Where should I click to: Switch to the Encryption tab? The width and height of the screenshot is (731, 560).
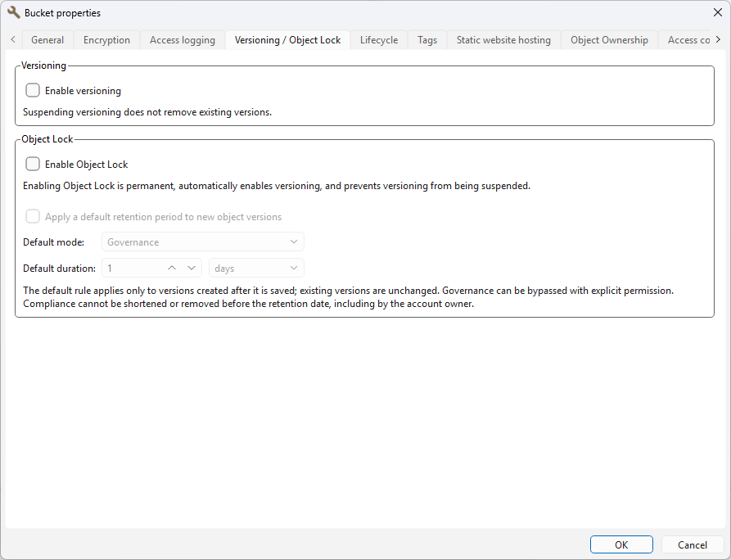tap(106, 40)
